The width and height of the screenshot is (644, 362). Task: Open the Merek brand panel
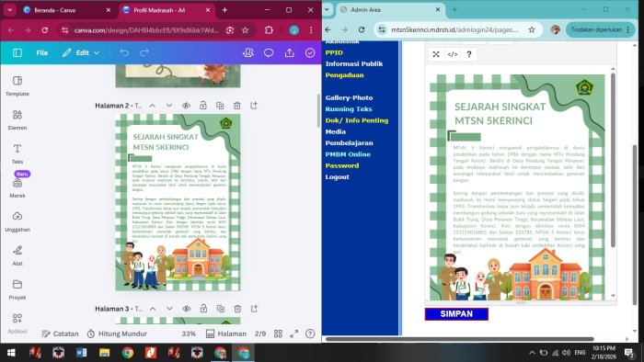pyautogui.click(x=17, y=187)
